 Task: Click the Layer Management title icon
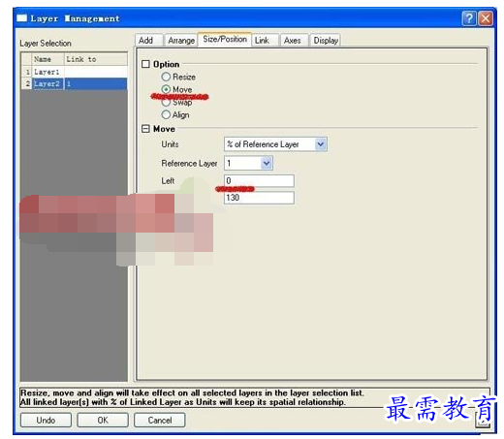coord(22,18)
